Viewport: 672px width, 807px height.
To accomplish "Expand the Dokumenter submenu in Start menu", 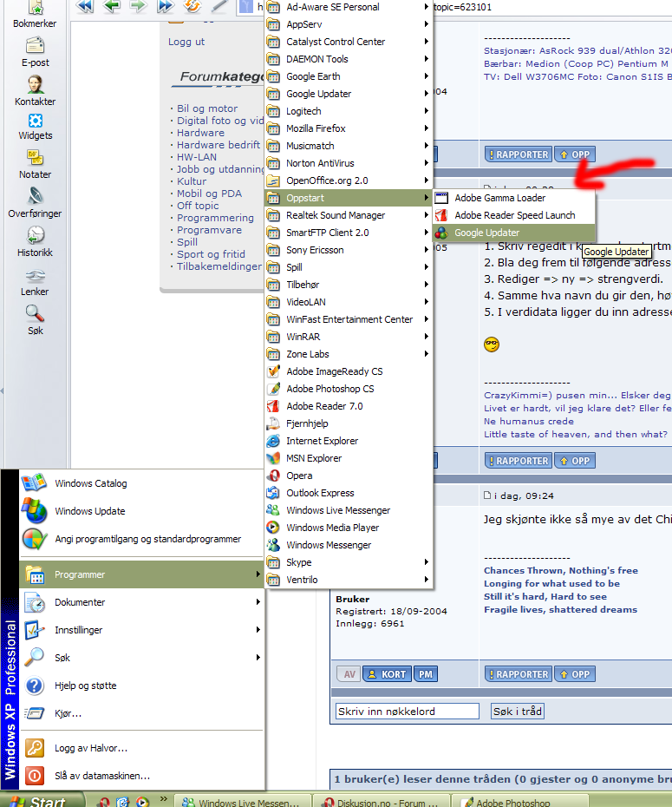I will point(141,602).
